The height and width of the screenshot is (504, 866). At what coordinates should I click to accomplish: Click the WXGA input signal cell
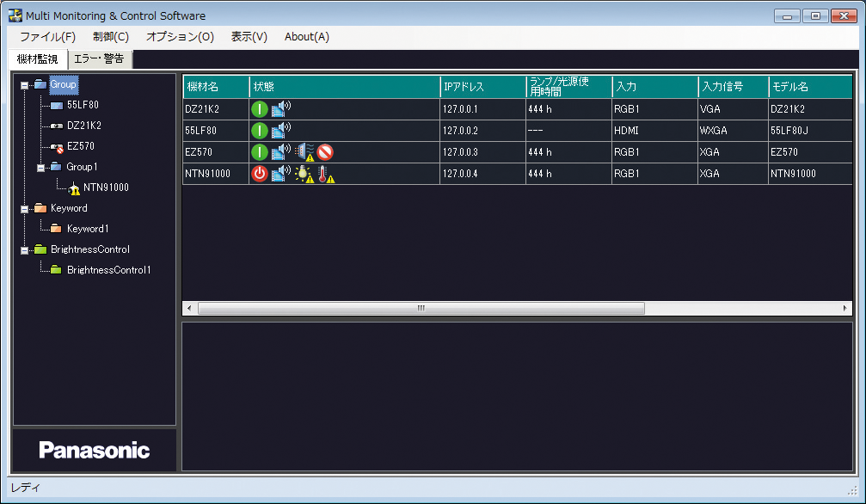click(x=734, y=131)
